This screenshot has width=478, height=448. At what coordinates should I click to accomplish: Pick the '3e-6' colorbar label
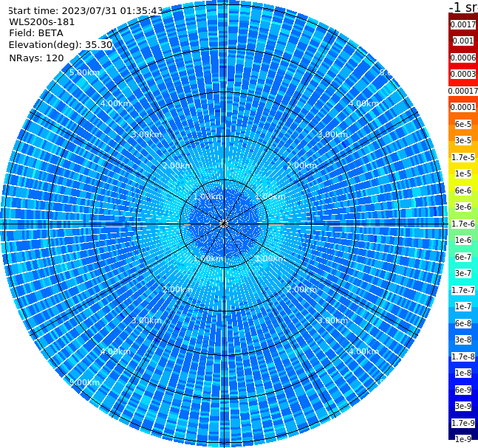point(463,207)
